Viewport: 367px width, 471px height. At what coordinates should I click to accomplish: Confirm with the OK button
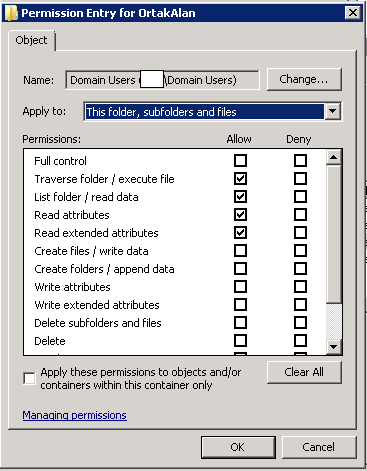click(238, 447)
